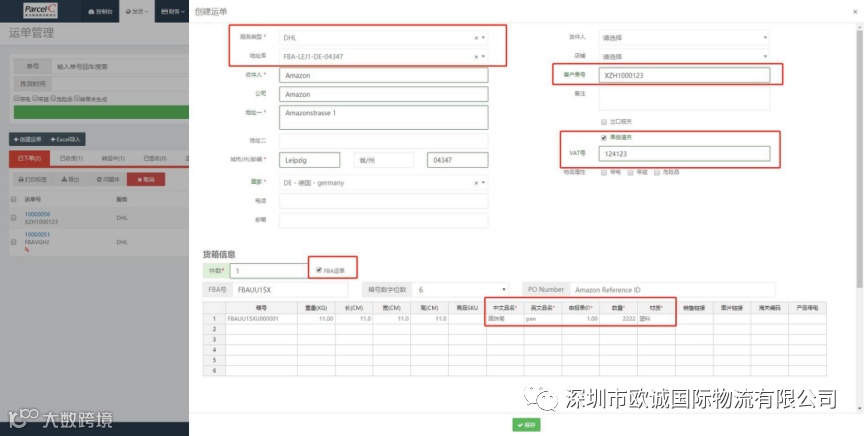Click the 重量(KG) cell showing 11.00

pos(316,319)
